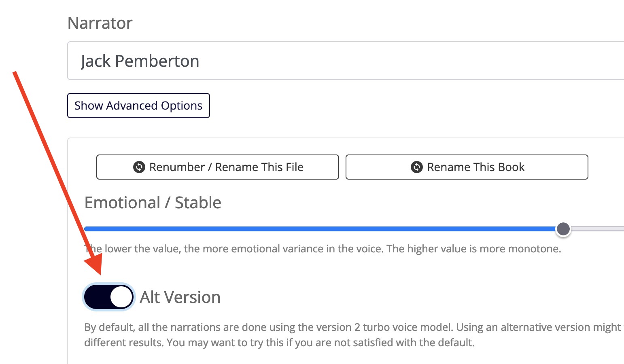Click the Rename This Book button
This screenshot has height=364, width=624.
467,167
